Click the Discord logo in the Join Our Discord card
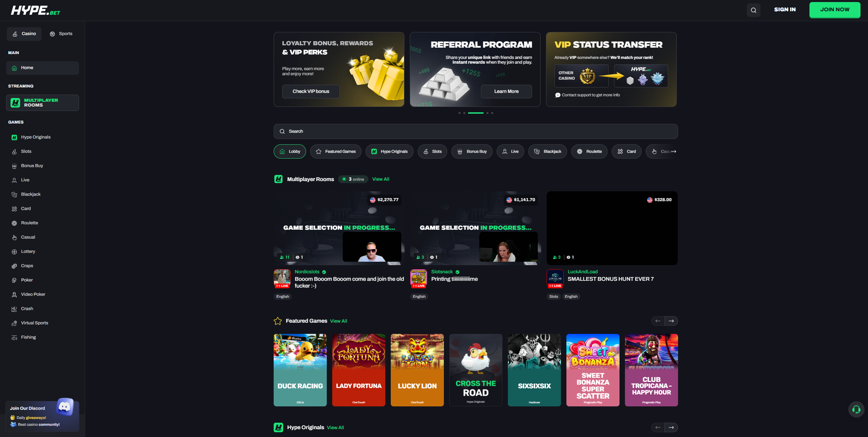 65,406
